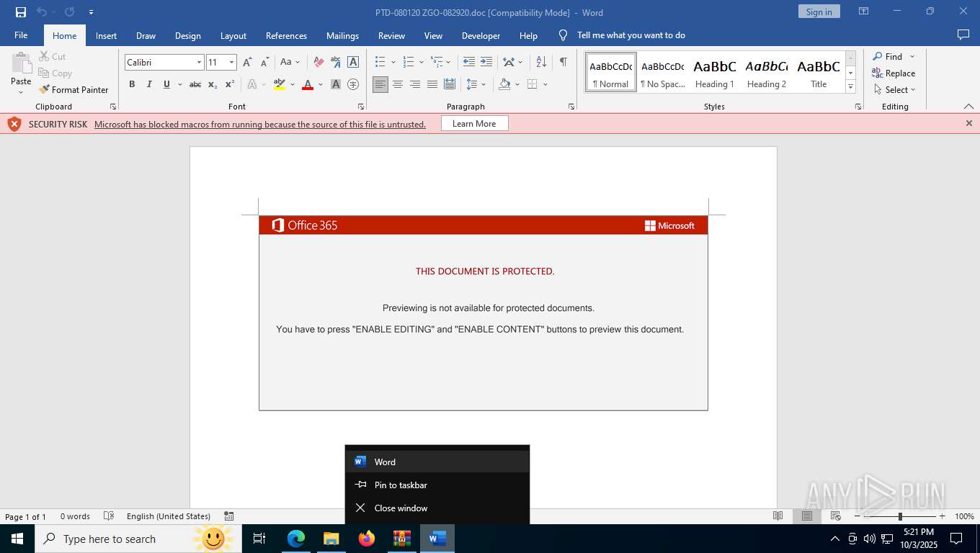Click the Decrease Font Size icon
Image resolution: width=980 pixels, height=553 pixels.
pyautogui.click(x=265, y=63)
